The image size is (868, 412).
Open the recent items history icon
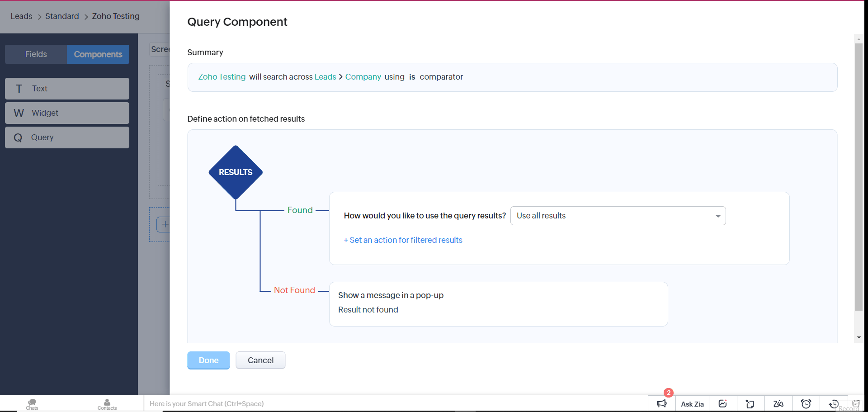833,404
